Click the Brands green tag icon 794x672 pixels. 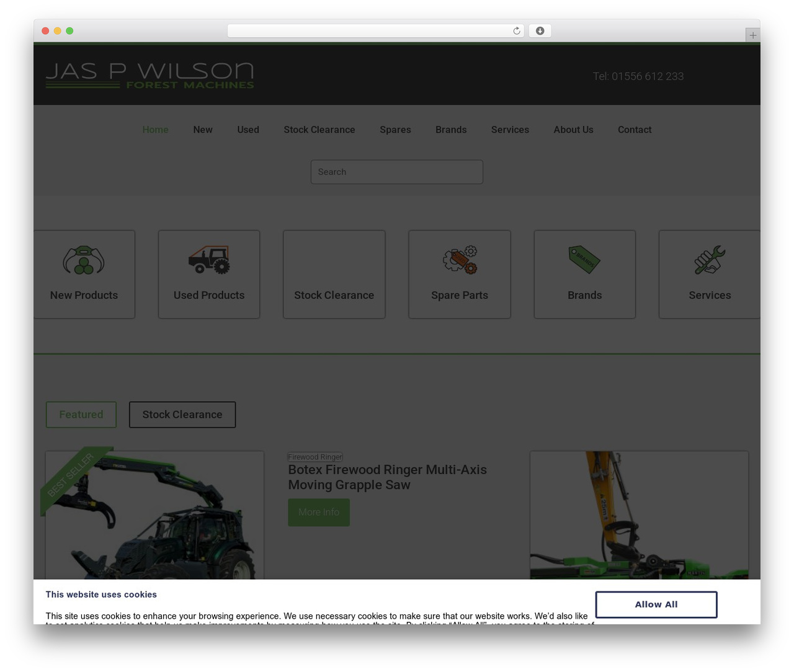point(584,260)
